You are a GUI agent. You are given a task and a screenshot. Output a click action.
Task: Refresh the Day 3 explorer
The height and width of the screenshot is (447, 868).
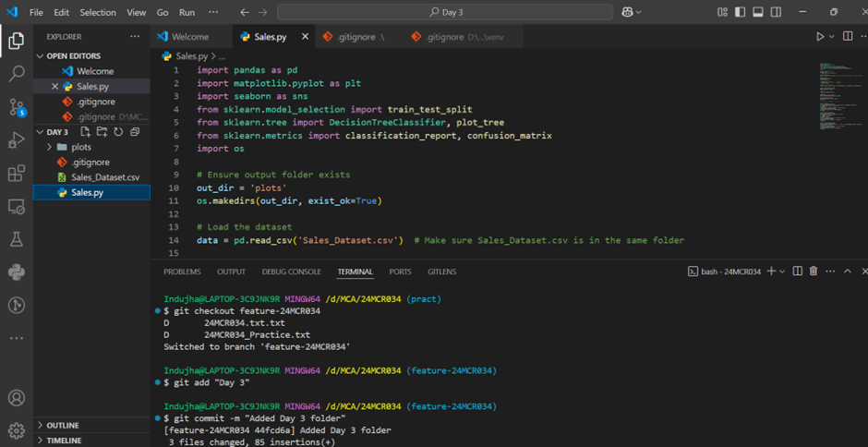tap(118, 132)
